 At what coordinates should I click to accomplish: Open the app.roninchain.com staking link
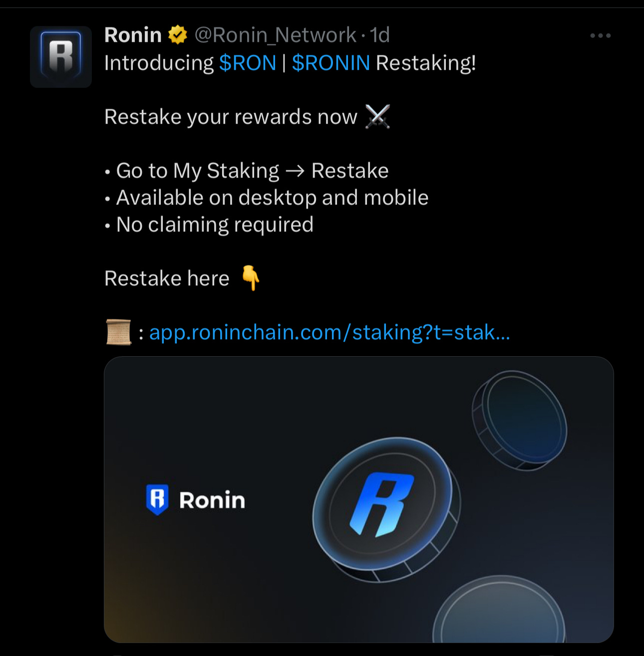point(329,332)
